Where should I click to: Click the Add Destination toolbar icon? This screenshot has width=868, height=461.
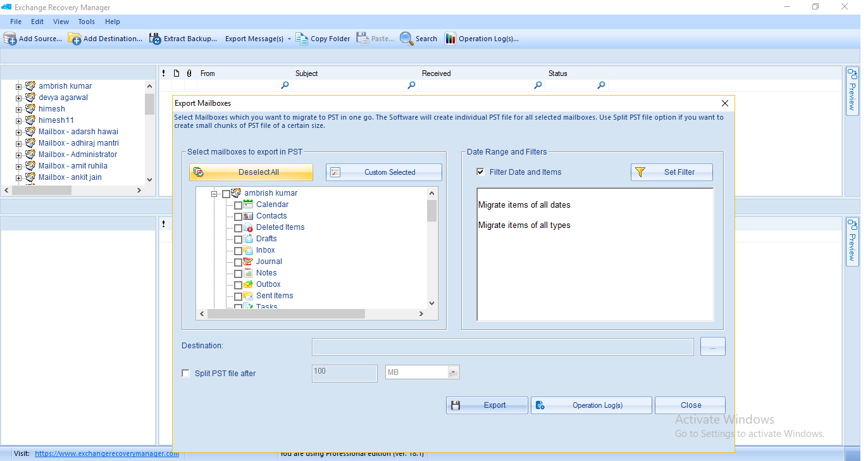[75, 39]
